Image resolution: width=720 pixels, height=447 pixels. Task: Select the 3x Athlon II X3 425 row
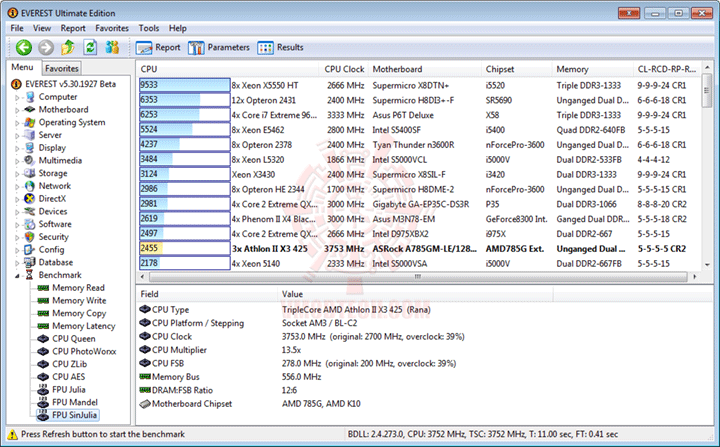coord(418,249)
